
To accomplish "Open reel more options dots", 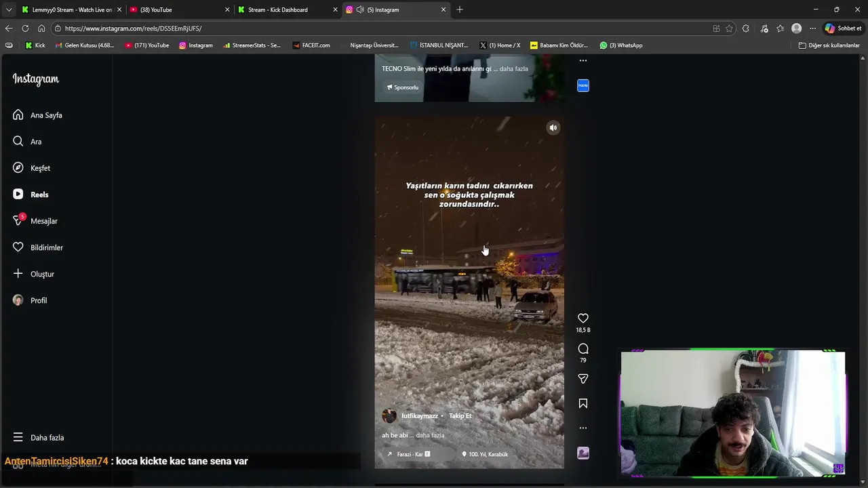I will pyautogui.click(x=583, y=428).
